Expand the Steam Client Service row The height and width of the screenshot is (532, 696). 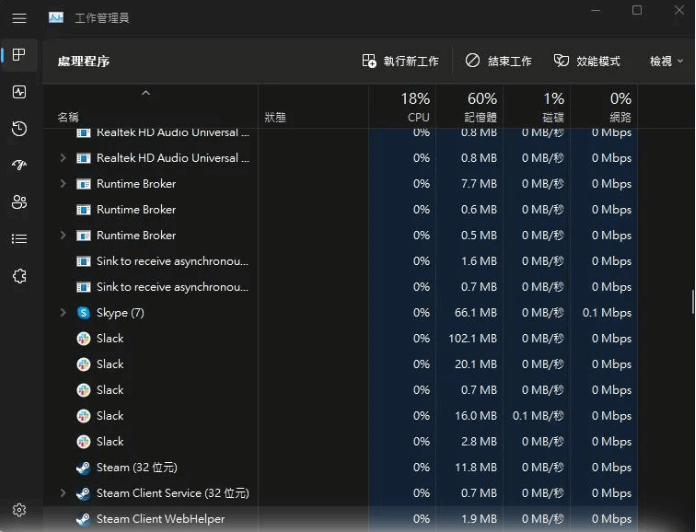(x=63, y=493)
